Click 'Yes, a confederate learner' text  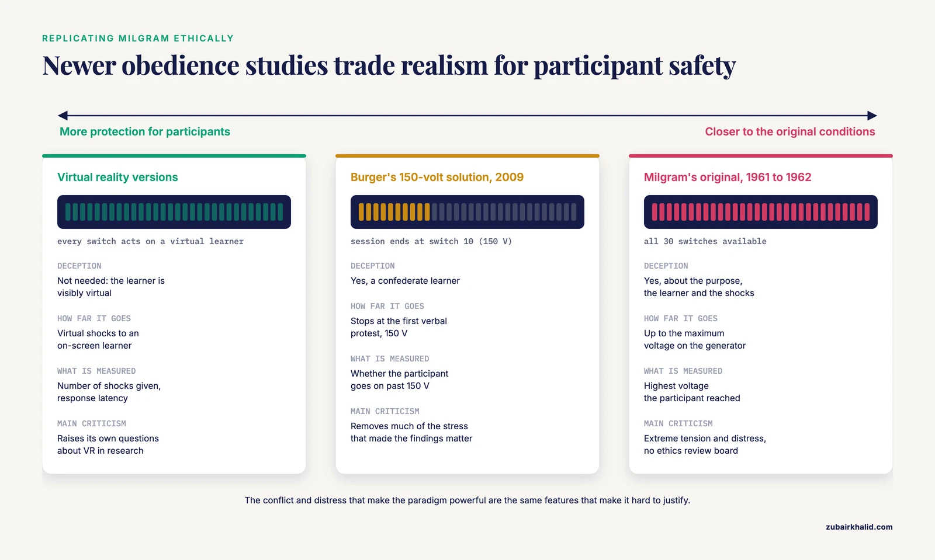(x=405, y=281)
